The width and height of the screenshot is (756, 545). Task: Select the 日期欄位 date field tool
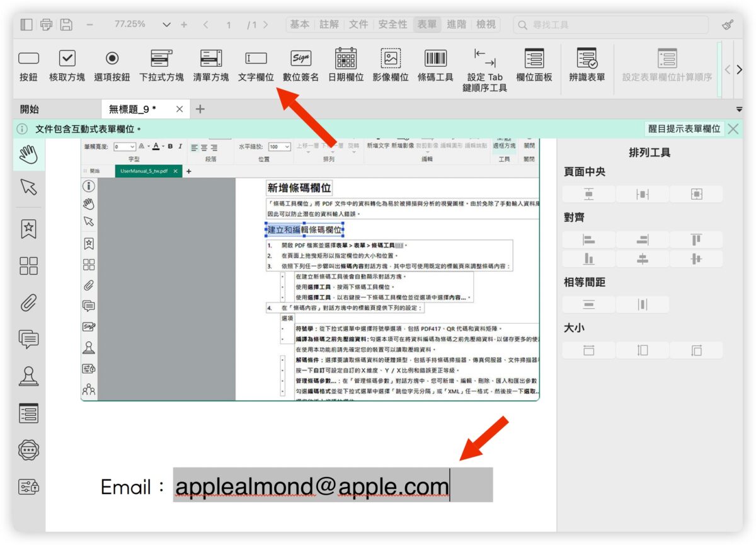pyautogui.click(x=346, y=66)
